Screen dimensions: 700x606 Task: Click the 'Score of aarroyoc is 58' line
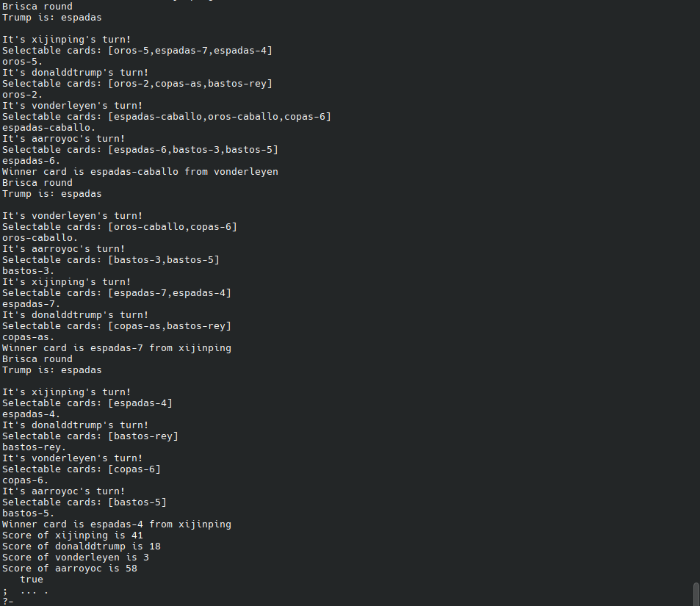point(70,569)
